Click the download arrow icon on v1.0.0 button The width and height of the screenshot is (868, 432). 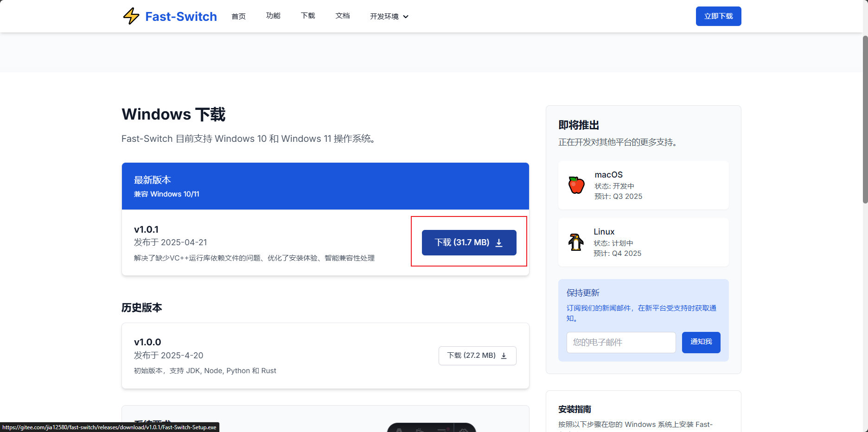504,356
